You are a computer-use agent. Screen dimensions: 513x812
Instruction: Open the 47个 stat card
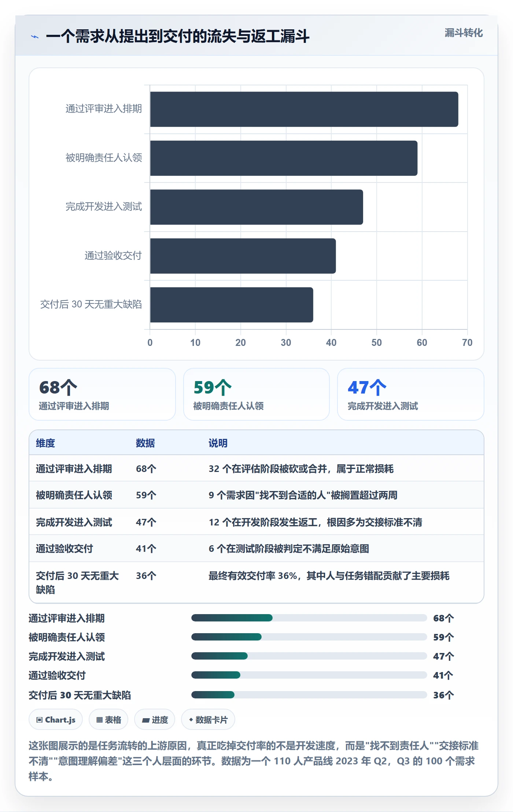[410, 394]
